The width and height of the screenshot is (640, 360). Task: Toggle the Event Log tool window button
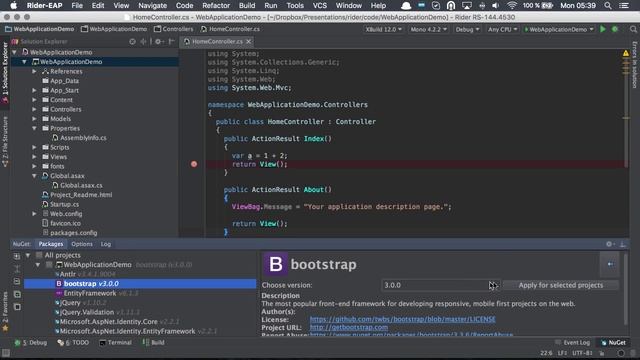coord(572,342)
